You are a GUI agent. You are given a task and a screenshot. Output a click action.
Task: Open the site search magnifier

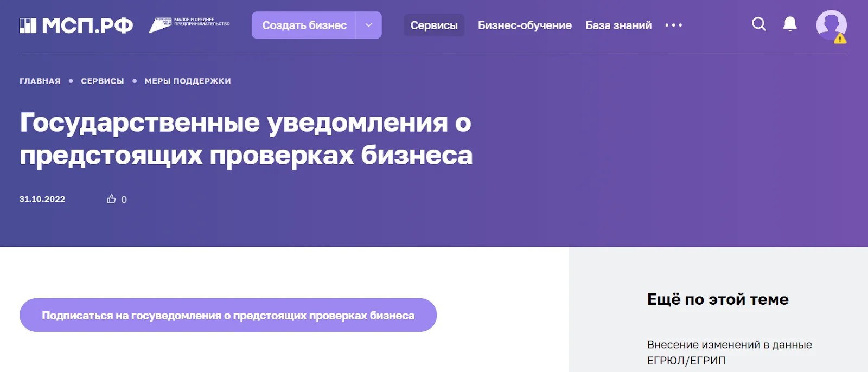click(758, 24)
